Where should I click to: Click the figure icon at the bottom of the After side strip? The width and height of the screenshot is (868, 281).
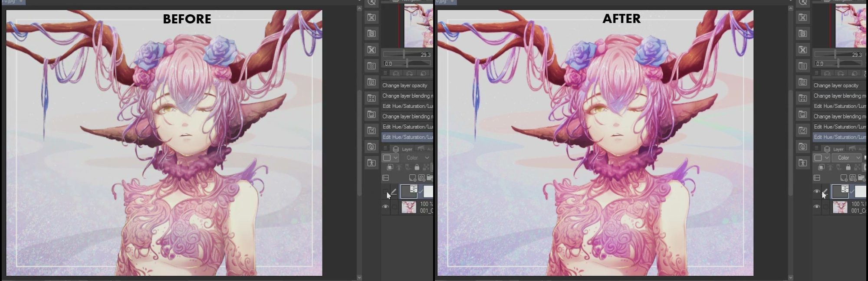tap(803, 163)
